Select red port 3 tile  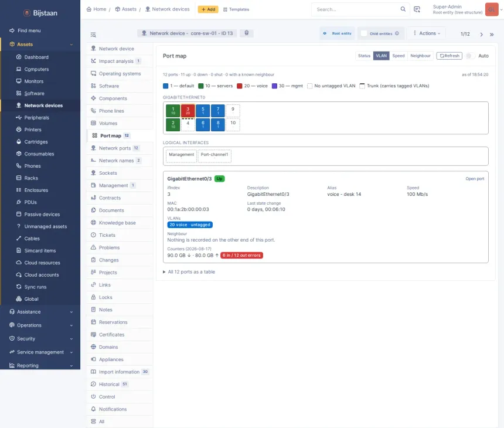tap(188, 111)
